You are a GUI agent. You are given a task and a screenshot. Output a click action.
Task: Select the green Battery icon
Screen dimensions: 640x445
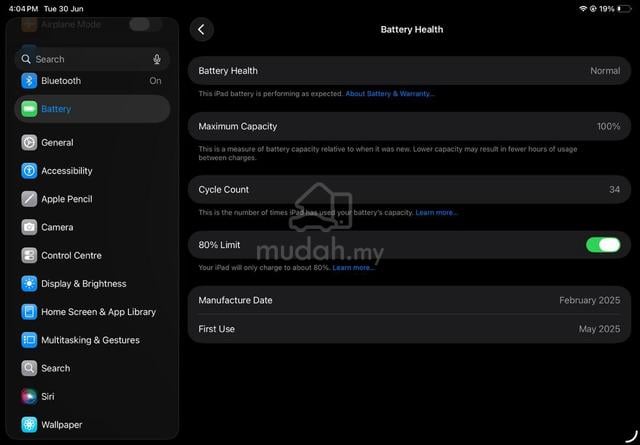[x=29, y=109]
